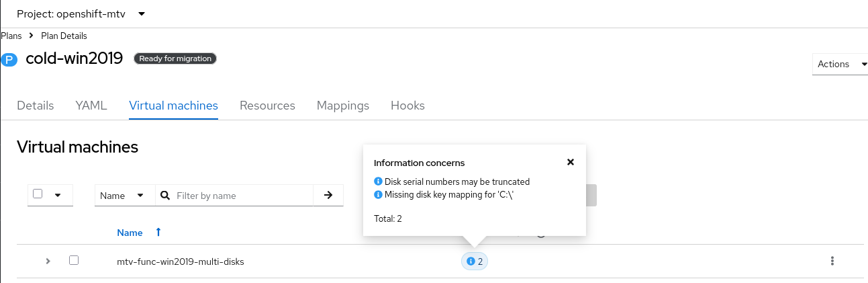The image size is (868, 283).
Task: Open the Project openshift-mtv selector
Action: (81, 14)
